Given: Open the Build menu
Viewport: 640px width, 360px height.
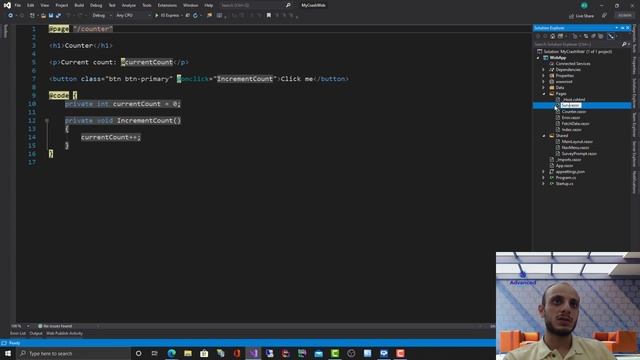Looking at the screenshot, I should 79,5.
